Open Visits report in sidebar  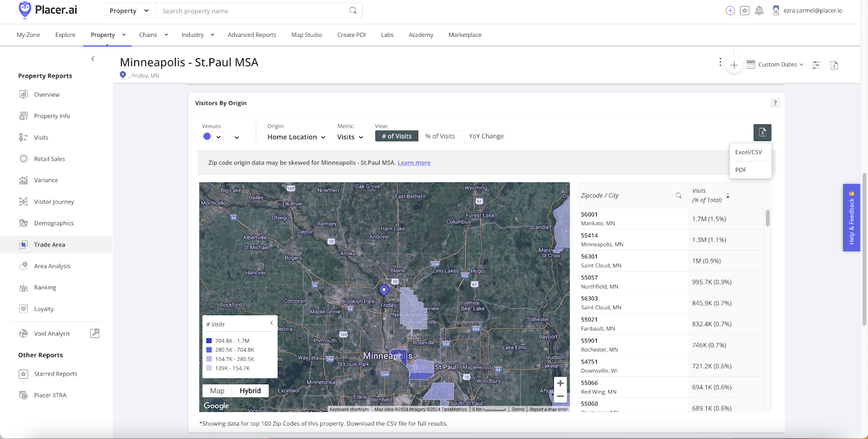point(41,137)
